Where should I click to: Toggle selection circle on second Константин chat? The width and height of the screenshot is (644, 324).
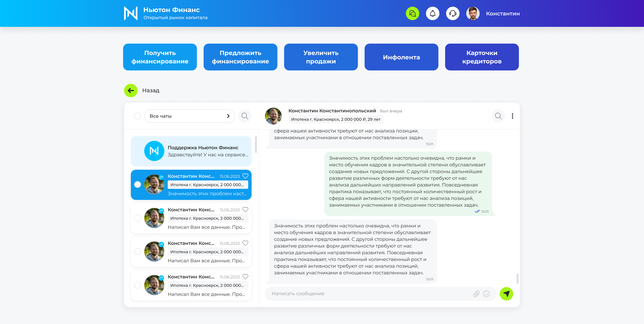138,218
